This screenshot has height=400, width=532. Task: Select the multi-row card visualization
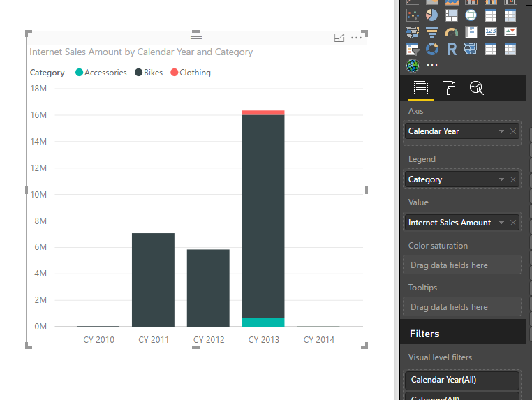point(471,32)
